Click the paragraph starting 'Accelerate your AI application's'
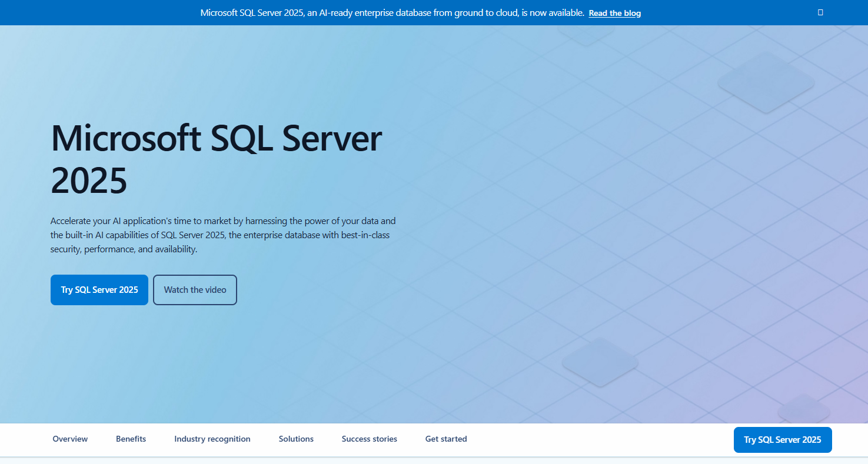Viewport: 868px width, 464px height. (224, 235)
